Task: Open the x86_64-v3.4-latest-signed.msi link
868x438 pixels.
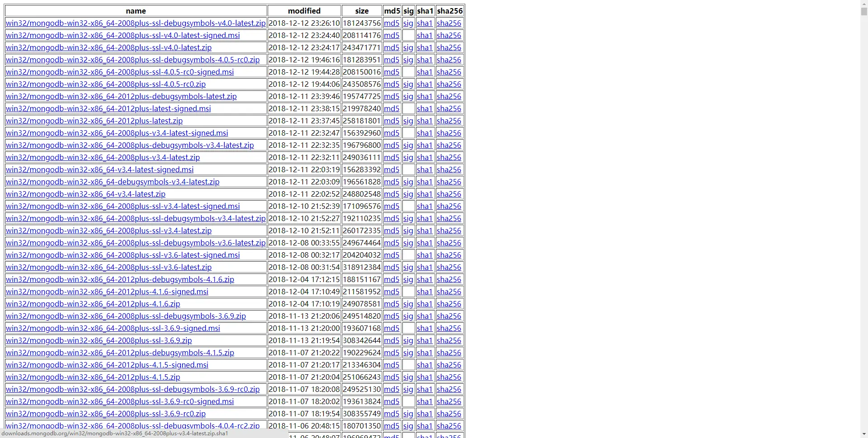Action: pos(100,170)
